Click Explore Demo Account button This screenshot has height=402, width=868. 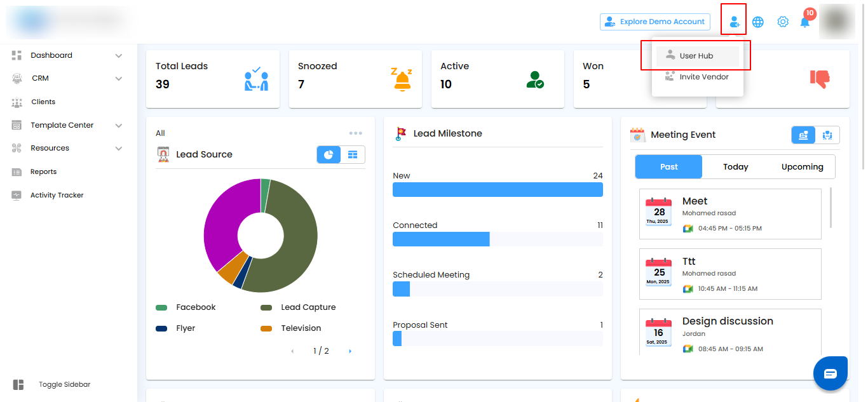[655, 22]
